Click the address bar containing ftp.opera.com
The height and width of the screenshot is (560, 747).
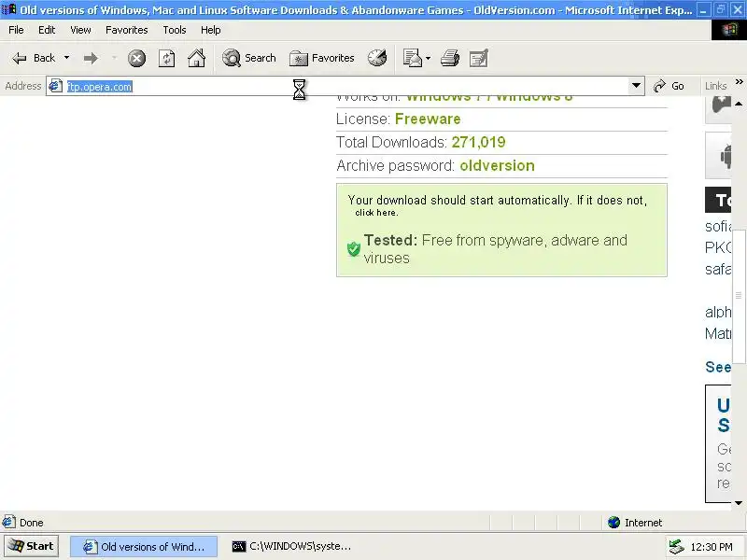click(x=345, y=86)
